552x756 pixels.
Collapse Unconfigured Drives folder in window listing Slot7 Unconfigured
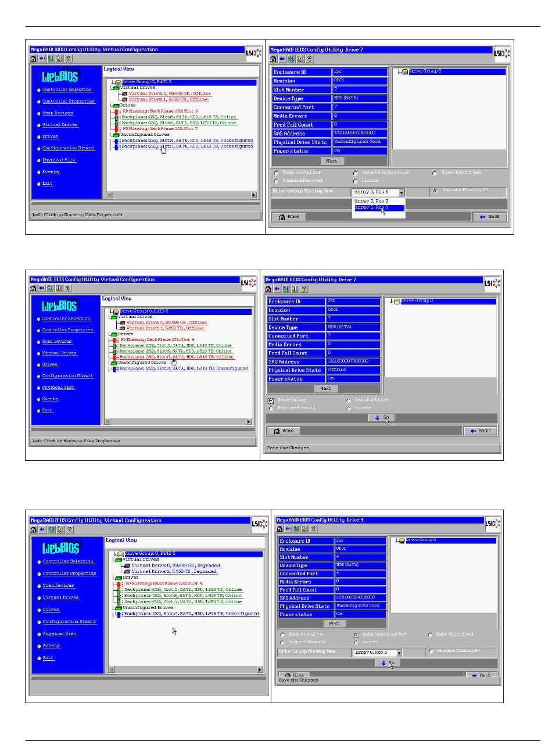[116, 135]
